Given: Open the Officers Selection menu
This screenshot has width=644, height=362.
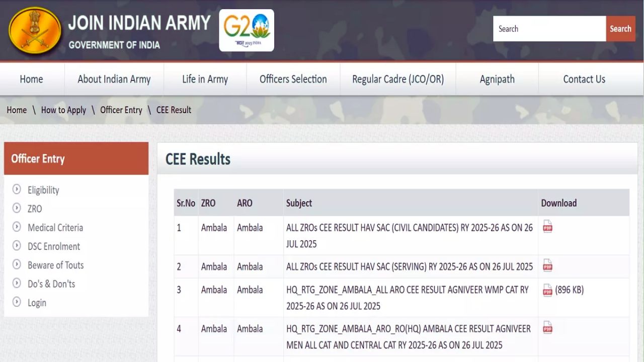Looking at the screenshot, I should pyautogui.click(x=293, y=79).
